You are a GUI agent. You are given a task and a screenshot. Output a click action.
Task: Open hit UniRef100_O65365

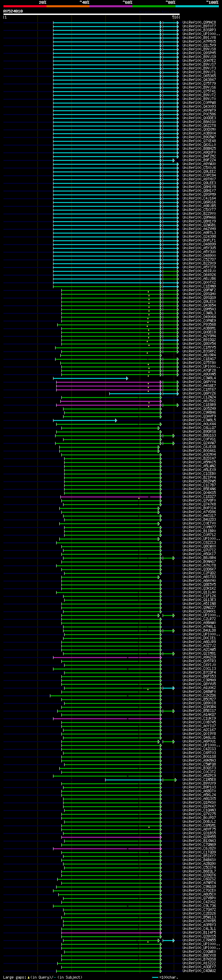[x=199, y=76]
